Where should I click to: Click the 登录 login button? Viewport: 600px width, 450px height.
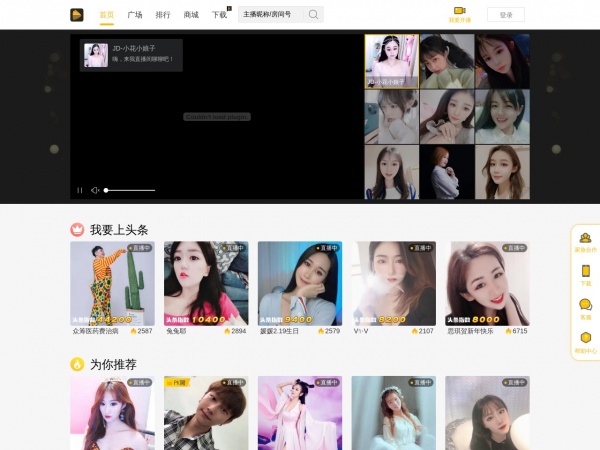click(x=506, y=15)
